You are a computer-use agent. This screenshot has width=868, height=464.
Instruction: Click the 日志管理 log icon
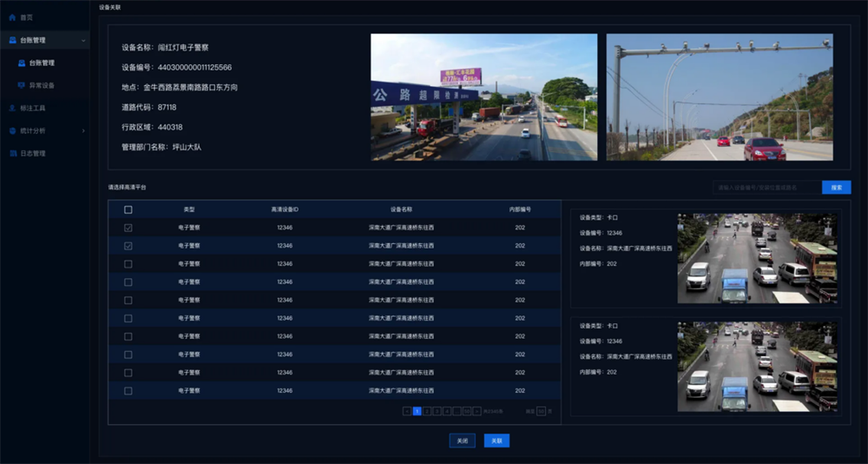click(12, 153)
